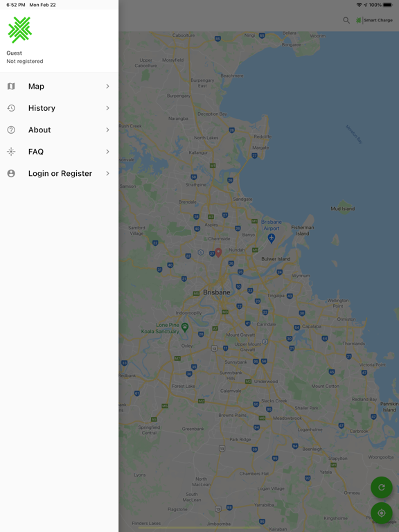Viewport: 399px width, 532px height.
Task: Open the History menu item
Action: click(59, 108)
